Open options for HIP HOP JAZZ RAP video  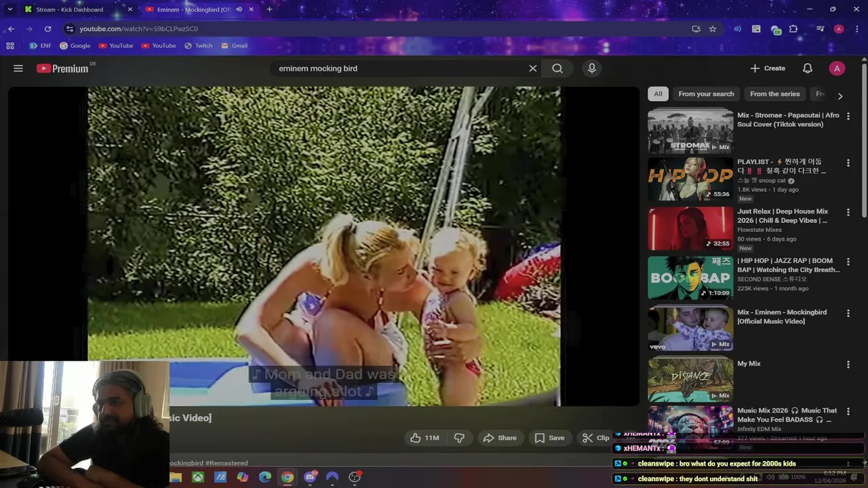[848, 262]
